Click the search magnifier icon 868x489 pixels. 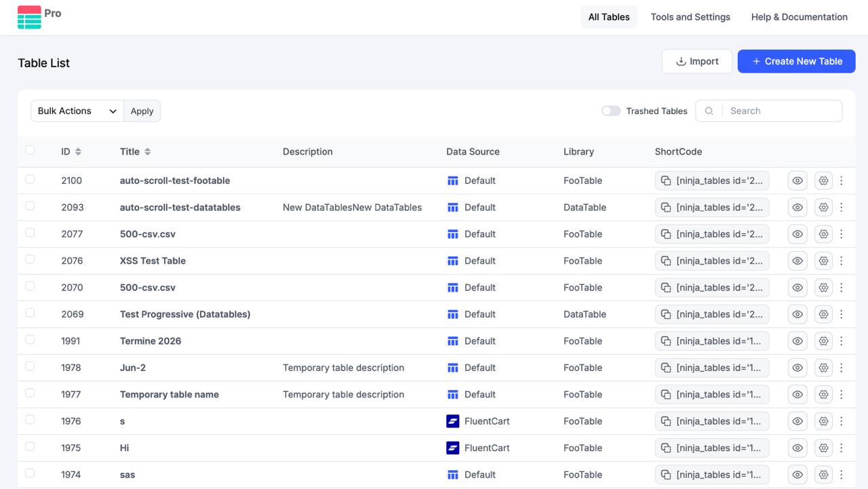[x=709, y=111]
